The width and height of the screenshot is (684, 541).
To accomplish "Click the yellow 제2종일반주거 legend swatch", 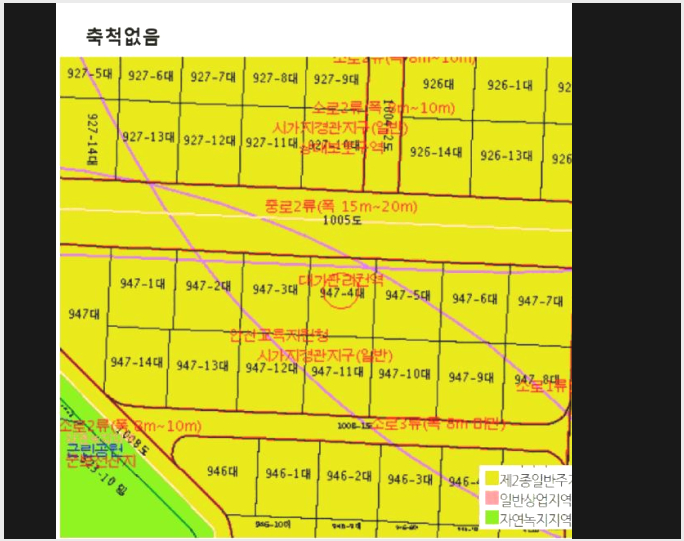I will click(x=492, y=478).
